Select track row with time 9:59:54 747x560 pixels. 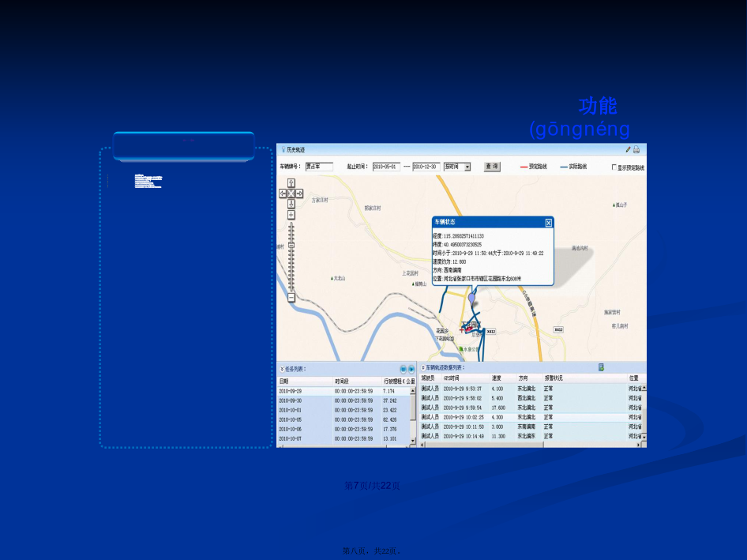[530, 408]
